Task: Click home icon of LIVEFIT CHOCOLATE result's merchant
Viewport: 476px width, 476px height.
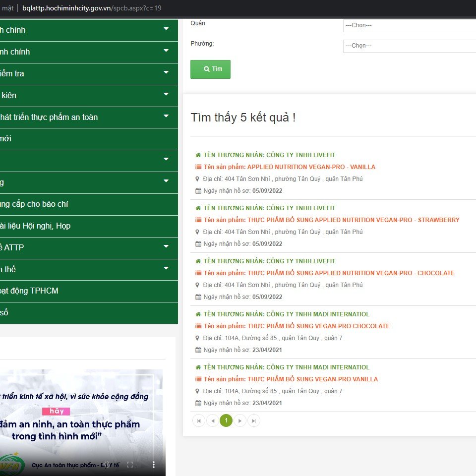Action: tap(198, 261)
